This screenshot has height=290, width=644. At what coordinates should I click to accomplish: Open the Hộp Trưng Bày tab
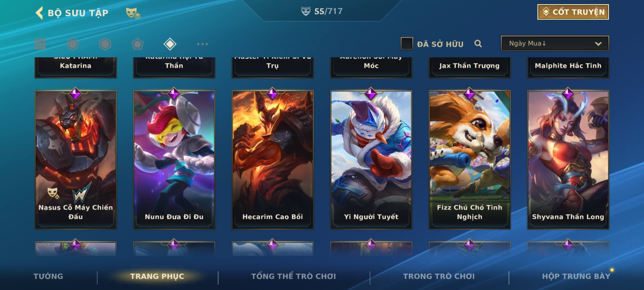576,276
